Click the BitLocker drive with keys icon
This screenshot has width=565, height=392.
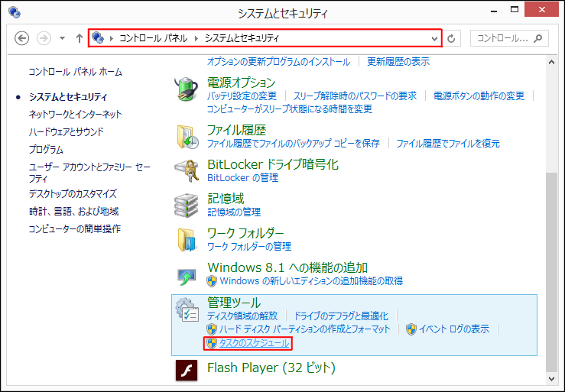(x=187, y=171)
